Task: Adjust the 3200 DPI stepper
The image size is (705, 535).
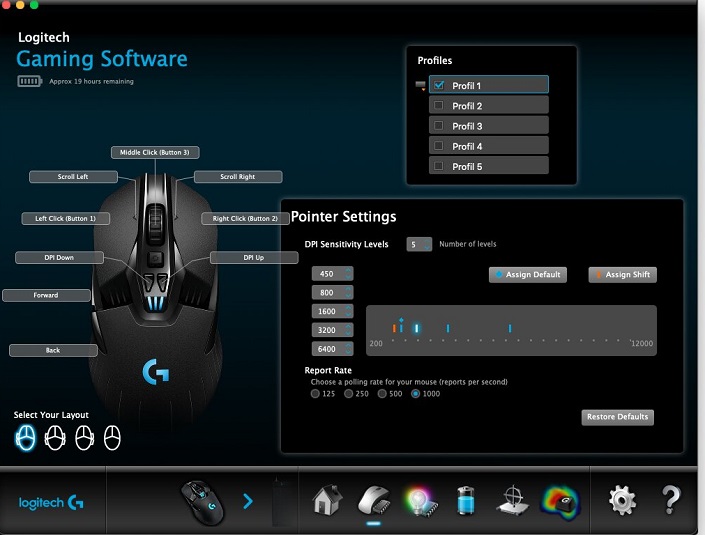Action: pos(348,330)
